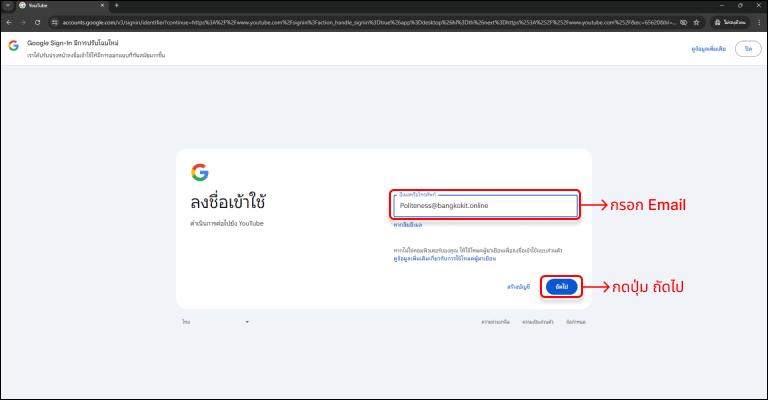The width and height of the screenshot is (768, 400).
Task: Open the forgot email link
Action: [408, 225]
